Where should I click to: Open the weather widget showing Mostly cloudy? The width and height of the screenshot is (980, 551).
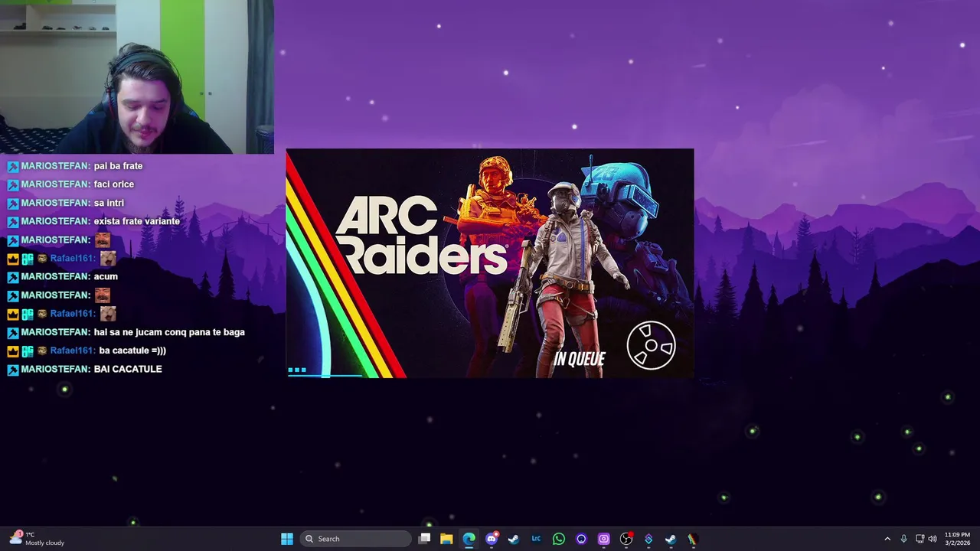pyautogui.click(x=37, y=539)
